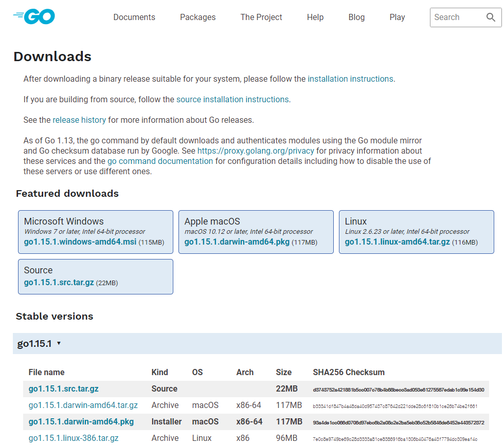Click the File name column header
504x445 pixels.
(x=46, y=373)
